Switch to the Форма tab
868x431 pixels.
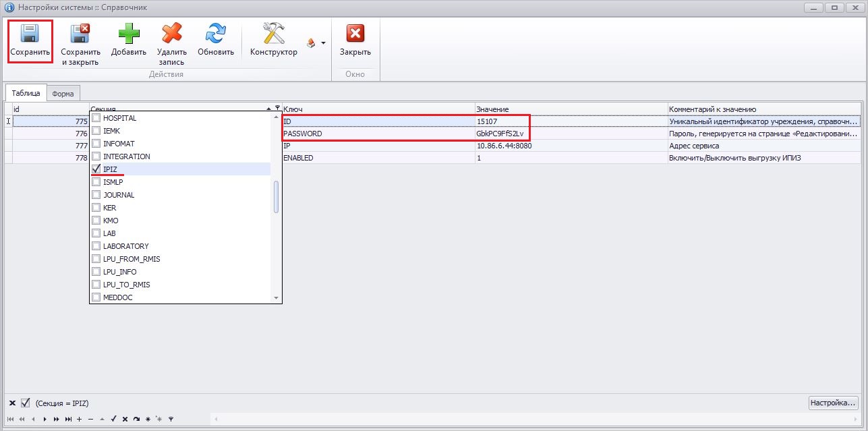click(63, 94)
